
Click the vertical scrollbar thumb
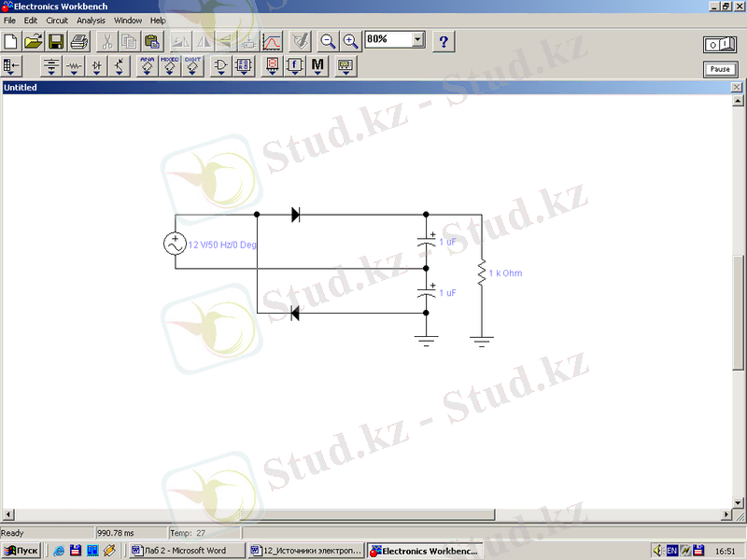pos(738,313)
